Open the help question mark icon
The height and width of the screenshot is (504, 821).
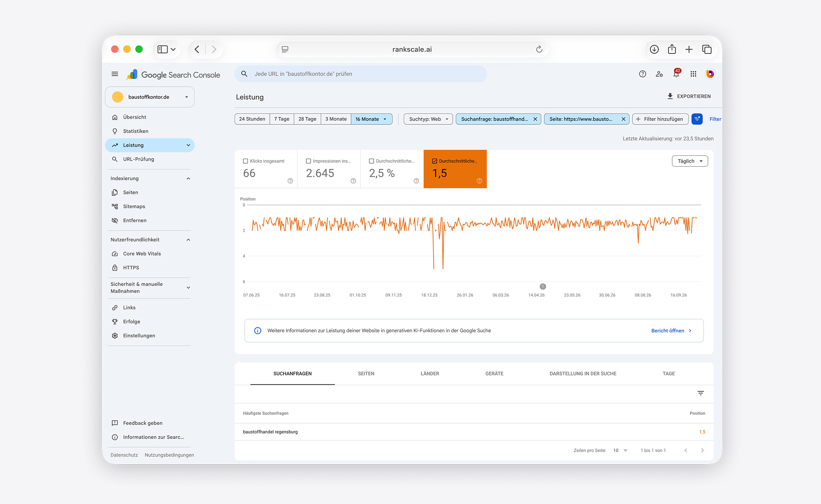(x=643, y=74)
